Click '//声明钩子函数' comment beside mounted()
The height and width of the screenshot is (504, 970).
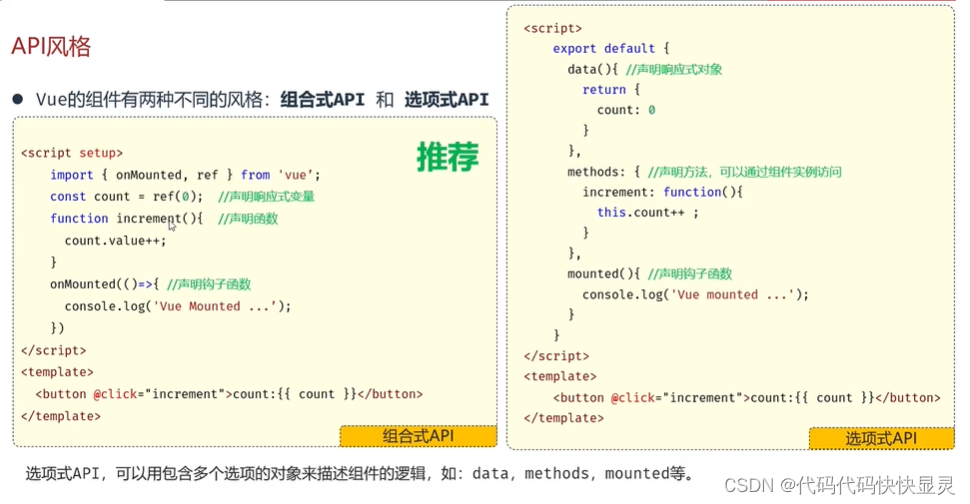690,274
